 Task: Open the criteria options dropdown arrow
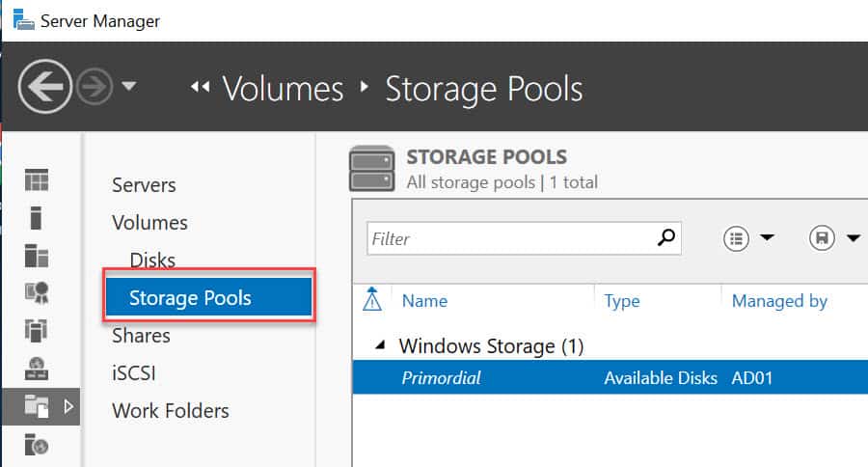pos(767,237)
